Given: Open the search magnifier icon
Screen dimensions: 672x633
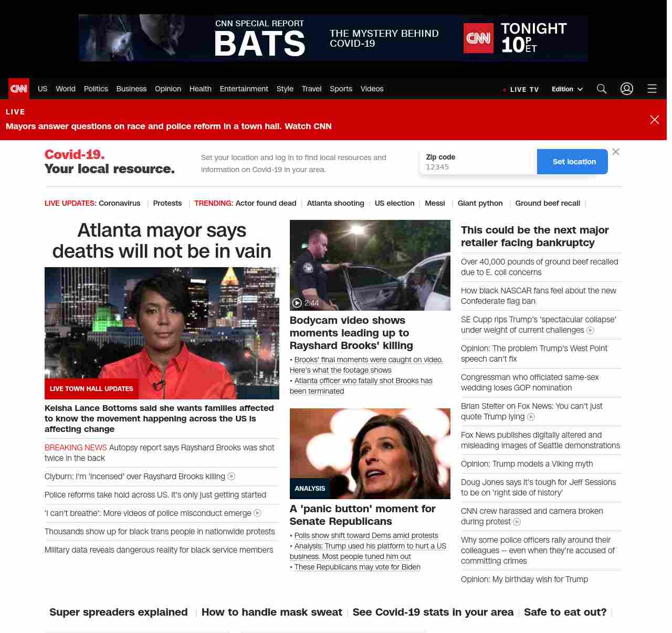Looking at the screenshot, I should coord(602,89).
